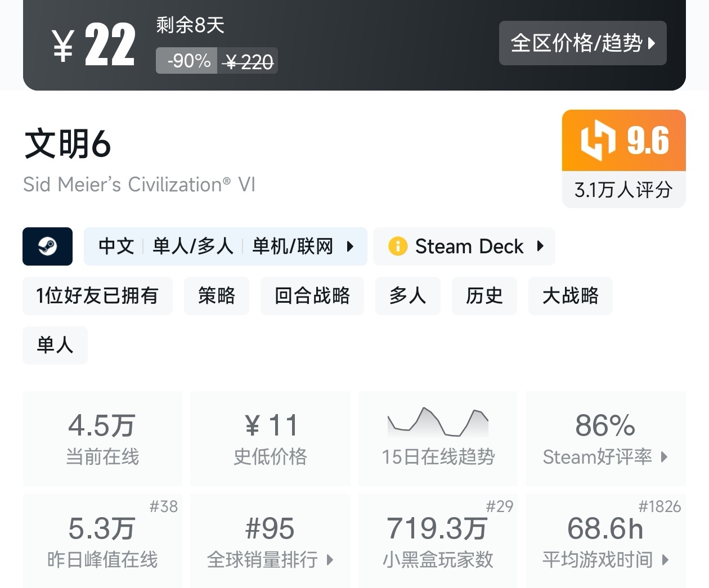The image size is (709, 588).
Task: Open the 15-day online trend chart
Action: point(438,438)
